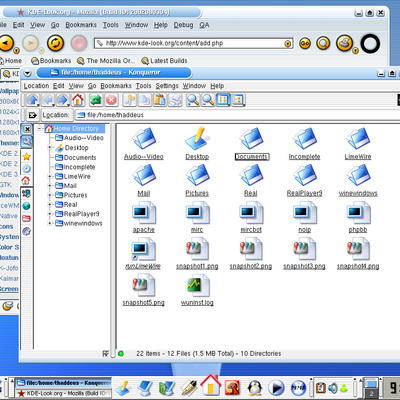Click The Mozilla Org bookmark link
400x400 pixels.
point(106,61)
